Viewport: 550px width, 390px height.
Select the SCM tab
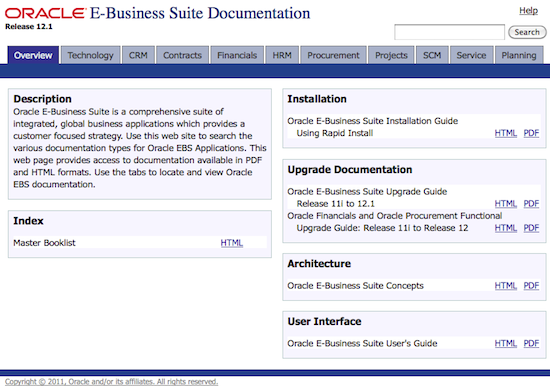pos(432,55)
